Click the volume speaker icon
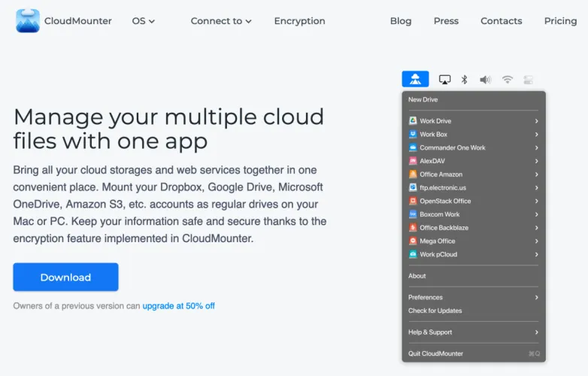 point(485,80)
